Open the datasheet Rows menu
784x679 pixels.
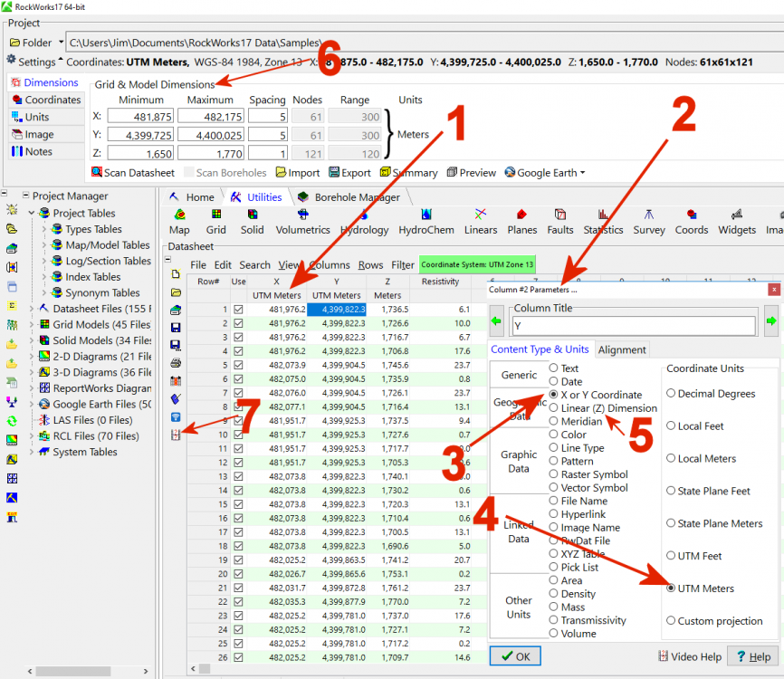(x=370, y=265)
